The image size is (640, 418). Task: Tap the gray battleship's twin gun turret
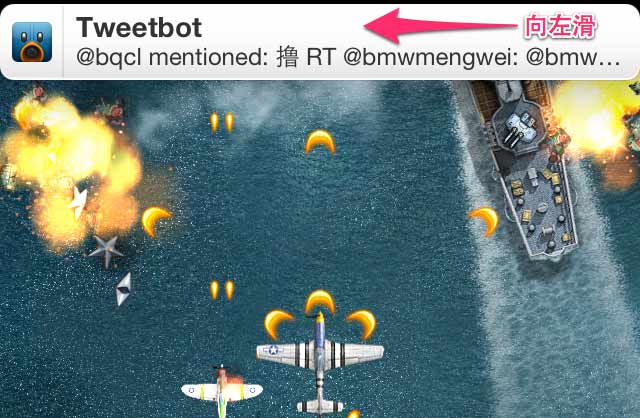tap(518, 127)
